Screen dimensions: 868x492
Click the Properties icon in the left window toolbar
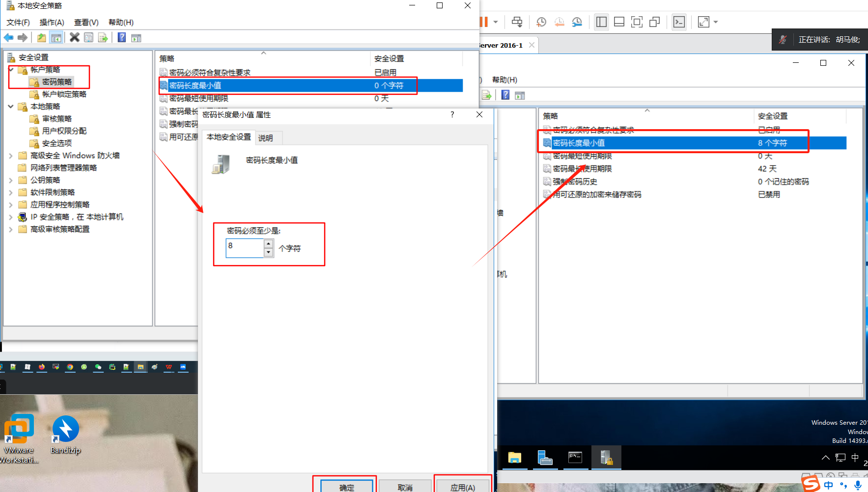(x=88, y=38)
